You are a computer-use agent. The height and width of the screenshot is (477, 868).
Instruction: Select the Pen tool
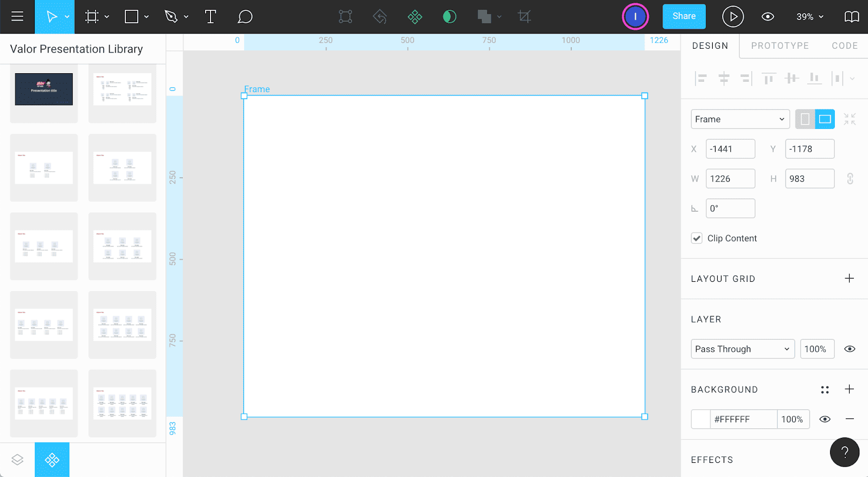pyautogui.click(x=171, y=17)
